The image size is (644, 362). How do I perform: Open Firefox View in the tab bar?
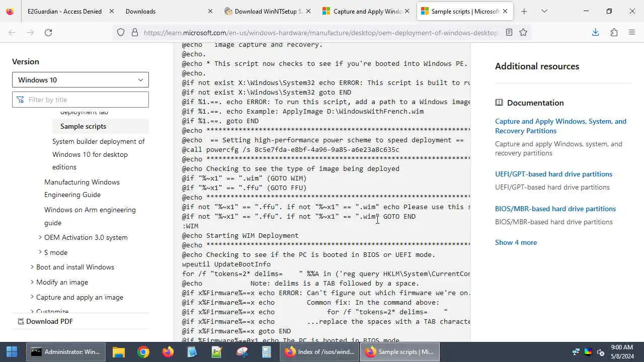tap(10, 11)
